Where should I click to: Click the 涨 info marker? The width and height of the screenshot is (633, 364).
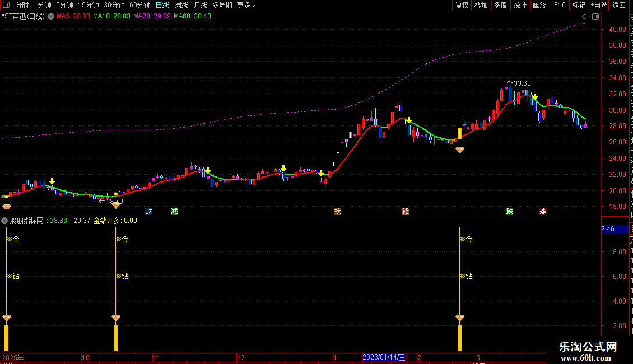click(543, 212)
